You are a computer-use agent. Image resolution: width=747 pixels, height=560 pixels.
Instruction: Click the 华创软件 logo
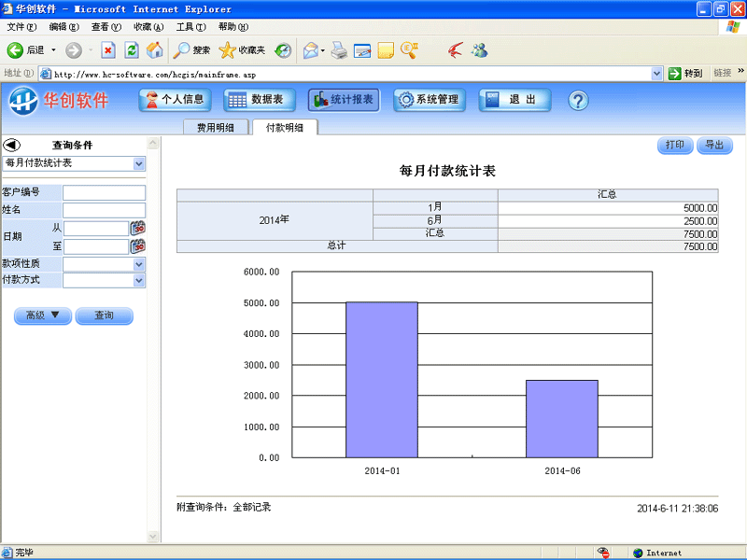point(59,101)
